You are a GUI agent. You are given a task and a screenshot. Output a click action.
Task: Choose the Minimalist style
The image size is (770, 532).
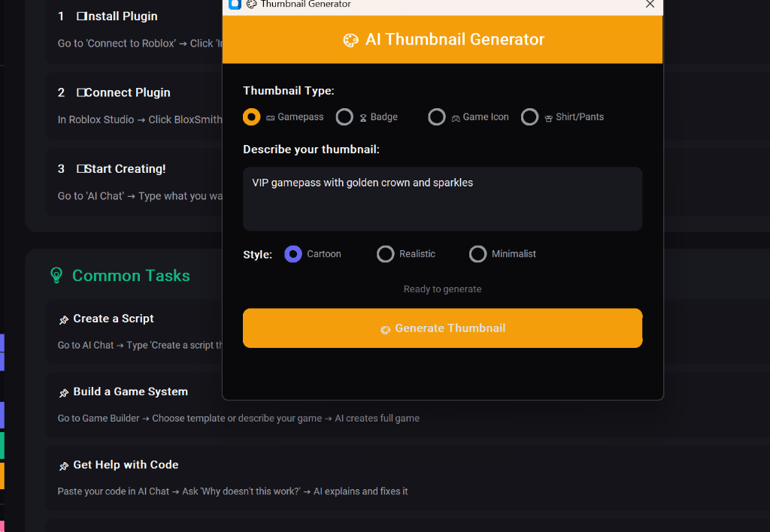pyautogui.click(x=478, y=254)
